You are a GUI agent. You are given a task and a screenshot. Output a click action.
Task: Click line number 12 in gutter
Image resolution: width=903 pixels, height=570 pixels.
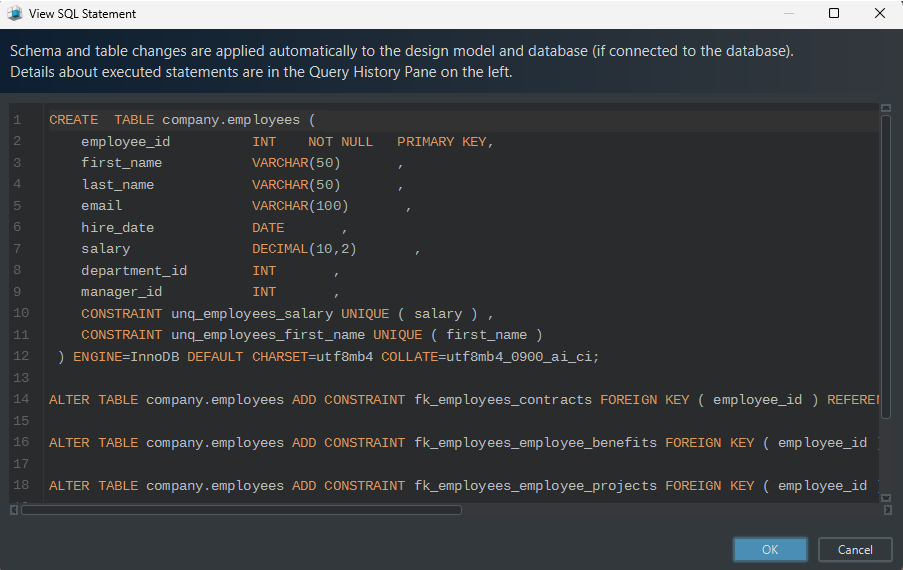pyautogui.click(x=21, y=356)
